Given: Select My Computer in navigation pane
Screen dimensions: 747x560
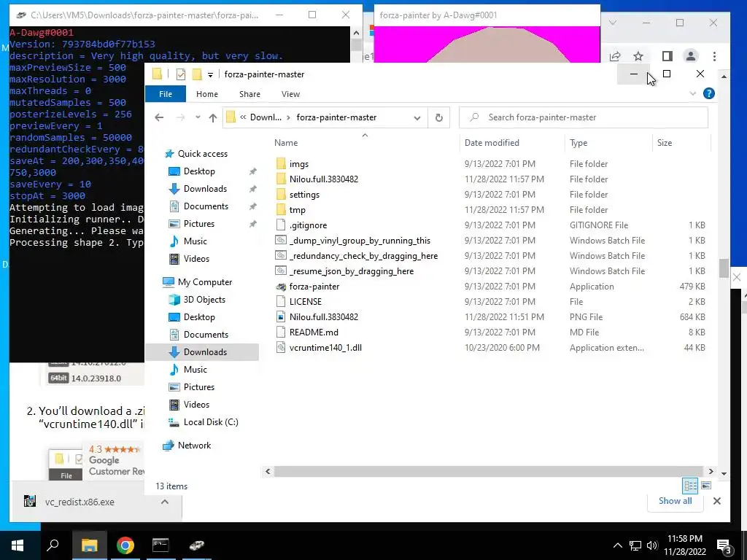Looking at the screenshot, I should (x=205, y=282).
